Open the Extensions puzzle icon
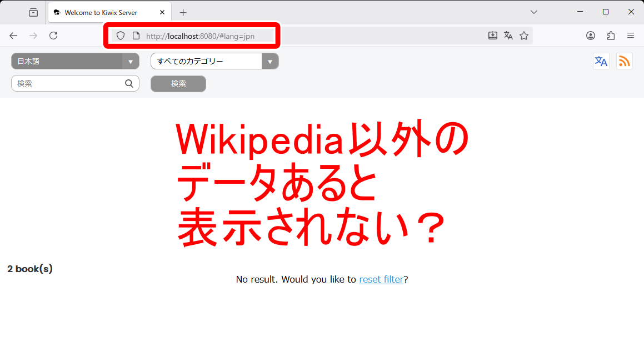644x347 pixels. [611, 36]
